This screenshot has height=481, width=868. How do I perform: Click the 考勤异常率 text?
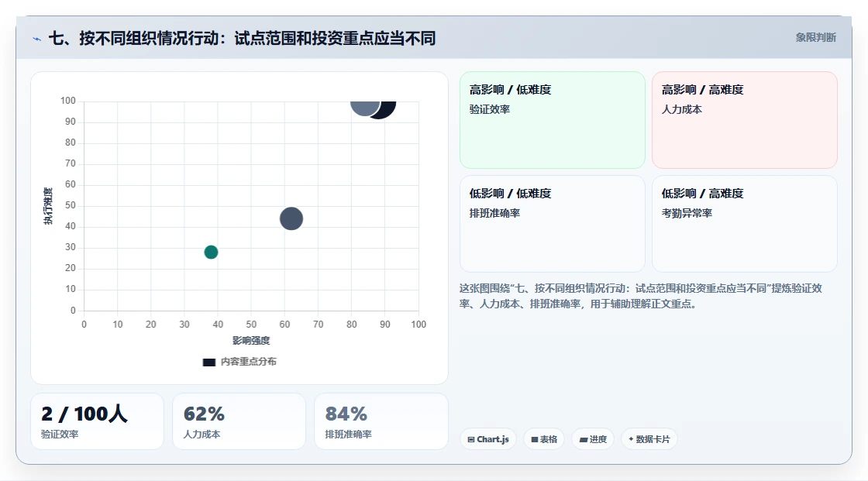pyautogui.click(x=687, y=213)
